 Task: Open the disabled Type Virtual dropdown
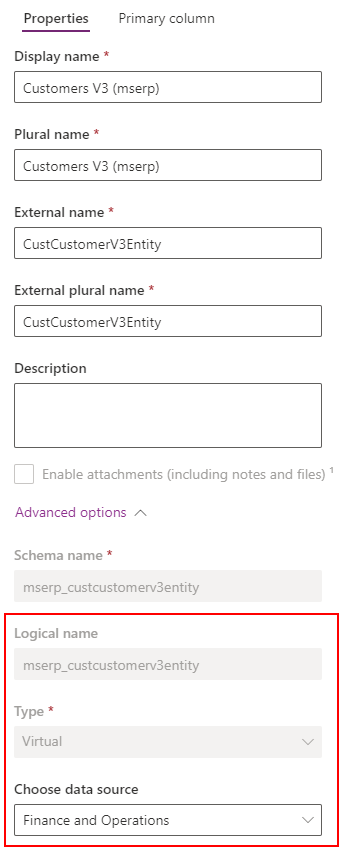tap(168, 742)
